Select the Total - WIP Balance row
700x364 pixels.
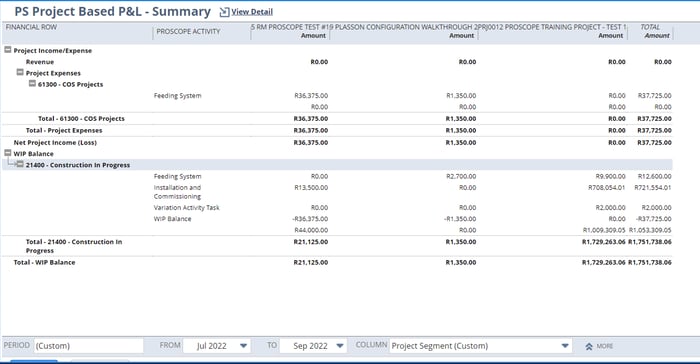click(x=337, y=262)
